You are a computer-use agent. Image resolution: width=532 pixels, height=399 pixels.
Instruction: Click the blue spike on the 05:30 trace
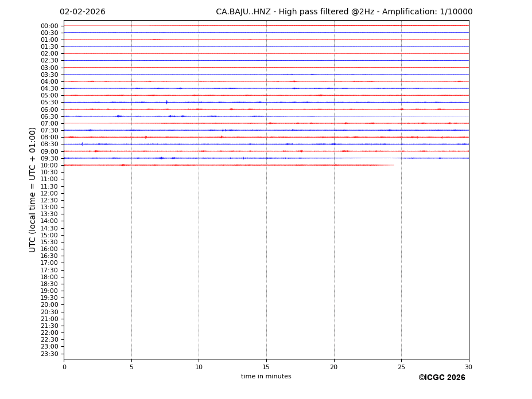tap(167, 102)
